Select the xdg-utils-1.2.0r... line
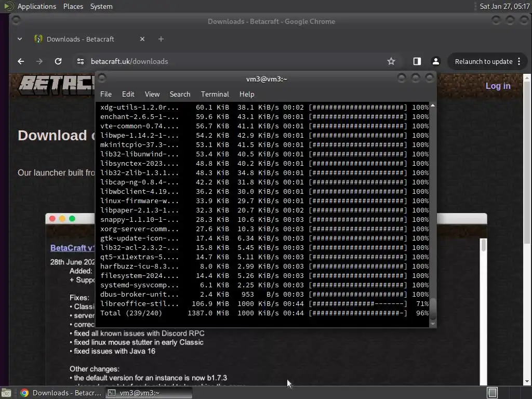 pyautogui.click(x=264, y=107)
